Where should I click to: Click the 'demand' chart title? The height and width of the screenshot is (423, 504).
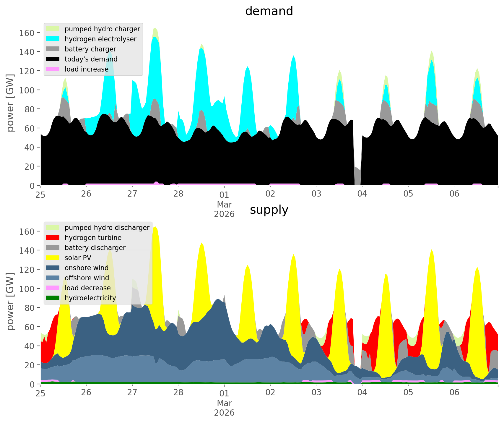[269, 11]
